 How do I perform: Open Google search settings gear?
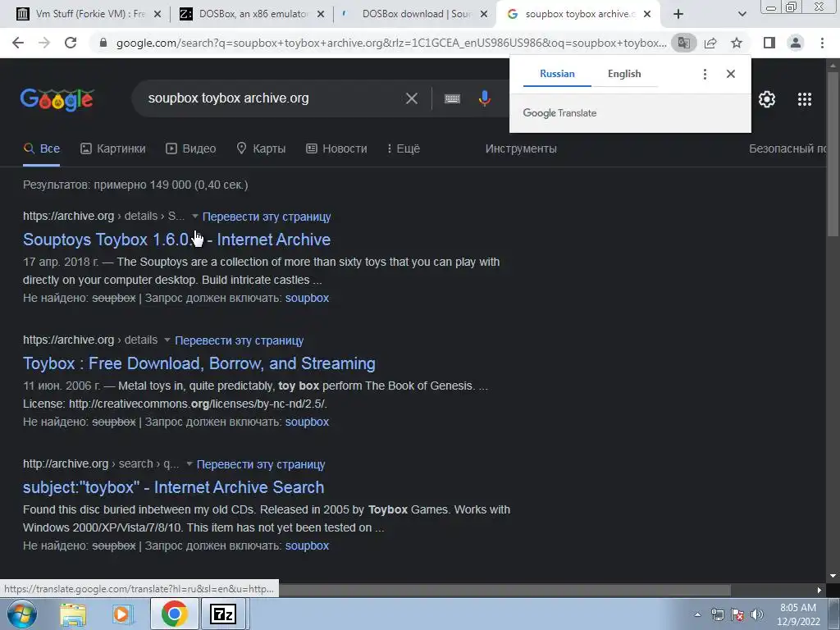(x=767, y=99)
